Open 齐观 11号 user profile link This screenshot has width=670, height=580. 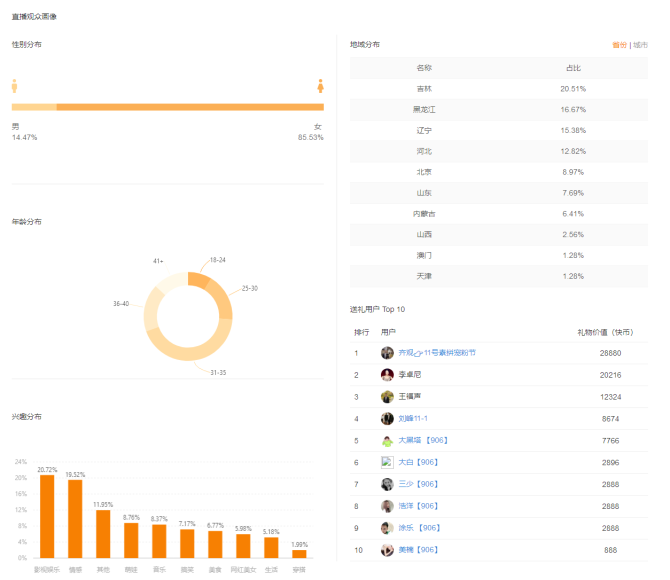tap(437, 353)
